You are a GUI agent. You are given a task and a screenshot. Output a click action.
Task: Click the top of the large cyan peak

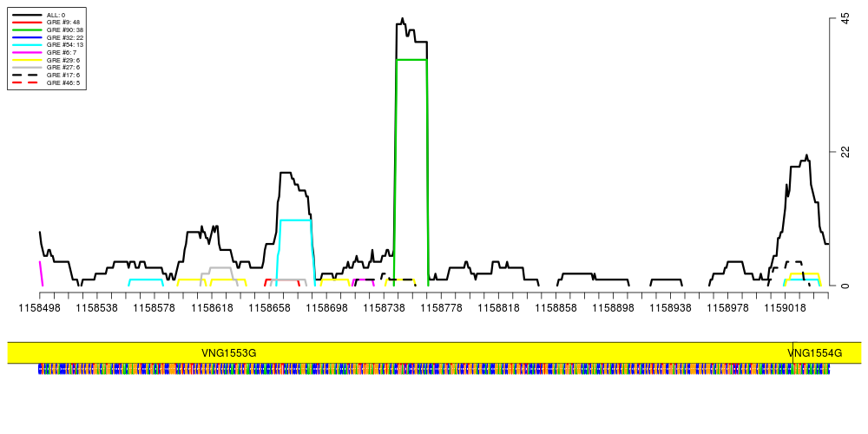tap(295, 220)
